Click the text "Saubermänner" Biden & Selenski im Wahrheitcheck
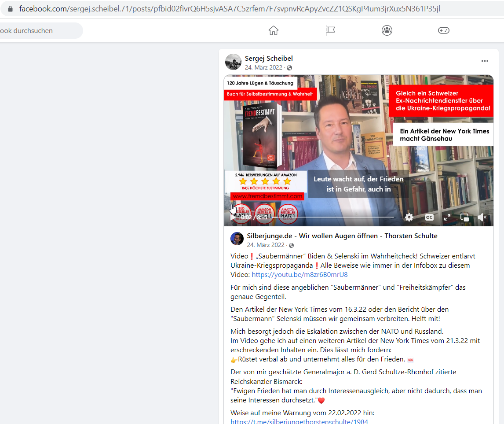Screen dimensions: 504x424 point(336,256)
